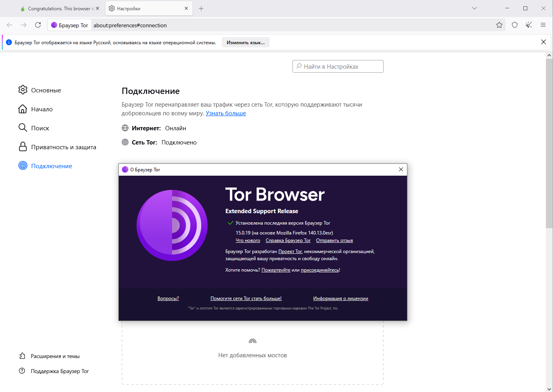
Task: Click the puzzle icon beside Расширения и темы
Action: 22,356
